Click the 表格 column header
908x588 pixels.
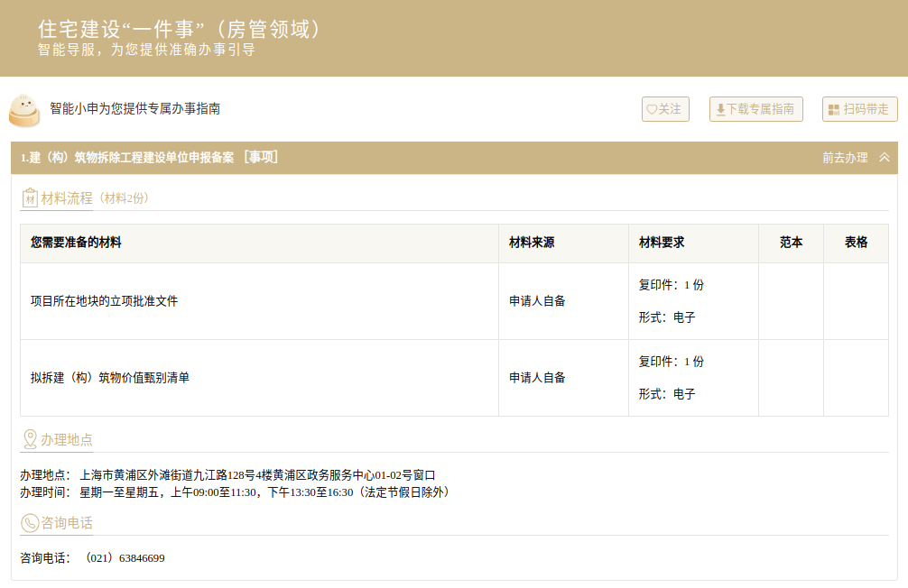[x=856, y=243]
